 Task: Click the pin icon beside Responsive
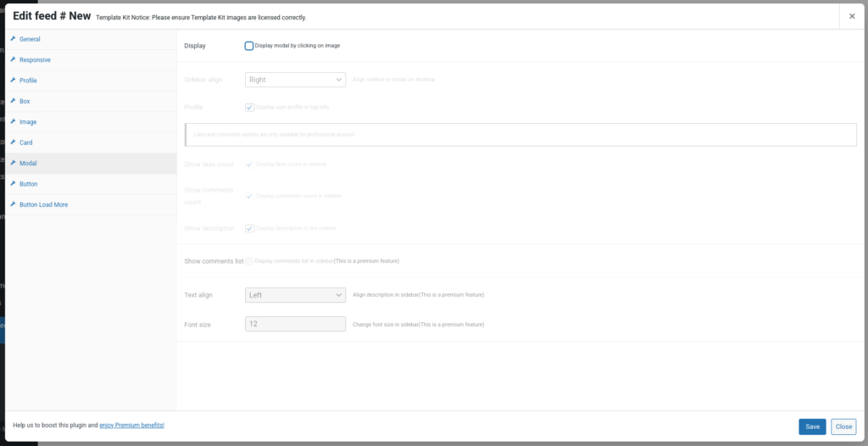(x=13, y=59)
